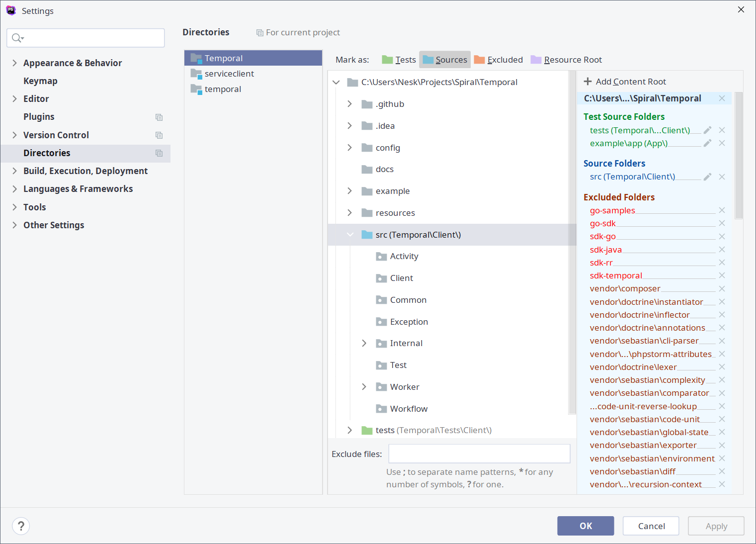This screenshot has width=756, height=544.
Task: Select the uppercase Temporal module
Action: [x=253, y=58]
